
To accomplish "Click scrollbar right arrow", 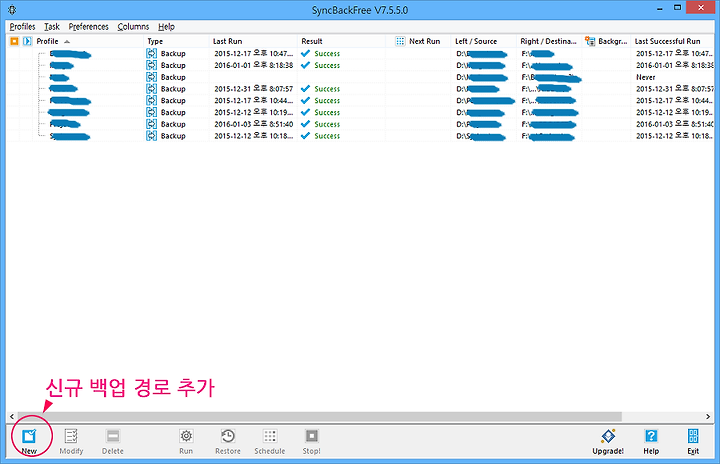I will click(x=708, y=417).
